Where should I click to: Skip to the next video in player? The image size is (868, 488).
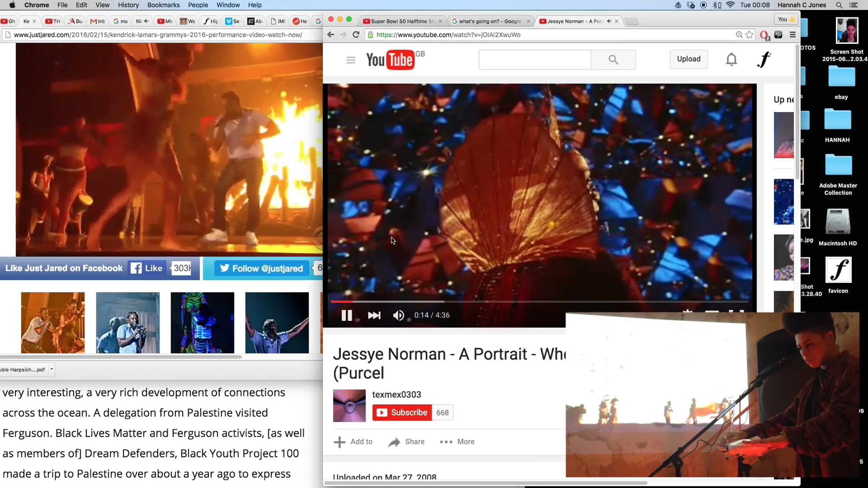(x=374, y=315)
